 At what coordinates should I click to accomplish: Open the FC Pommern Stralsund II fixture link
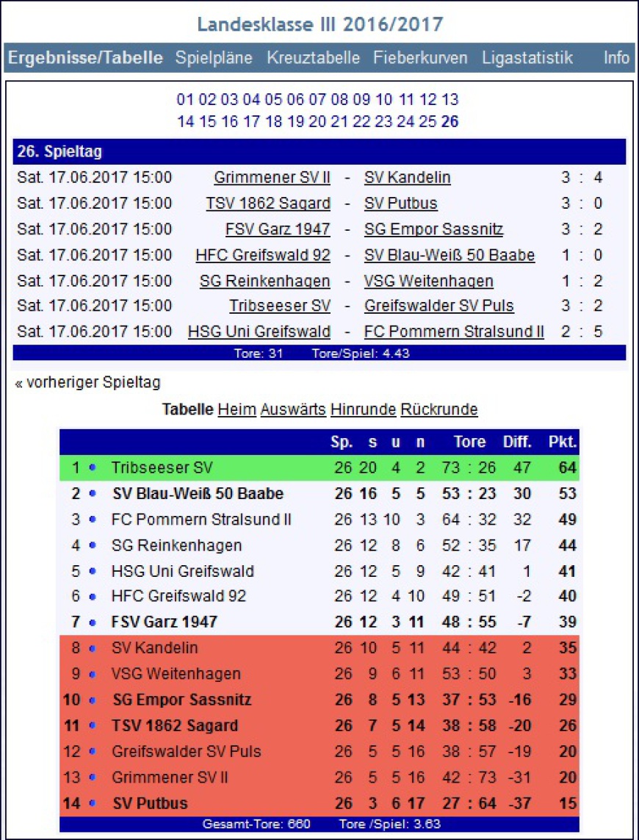(454, 331)
